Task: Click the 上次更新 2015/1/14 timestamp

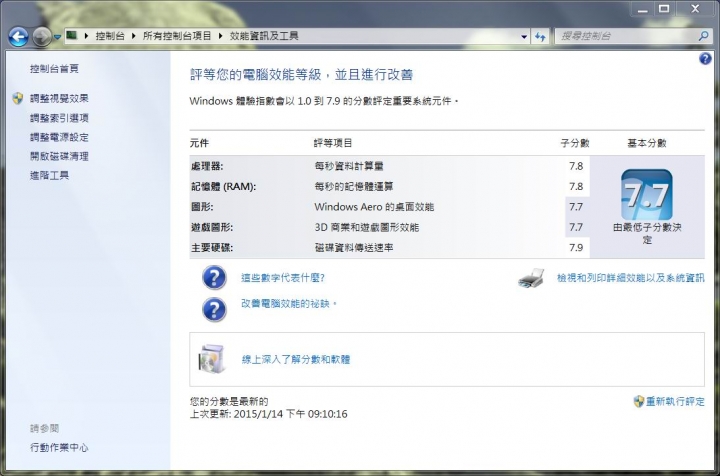Action: [x=269, y=414]
